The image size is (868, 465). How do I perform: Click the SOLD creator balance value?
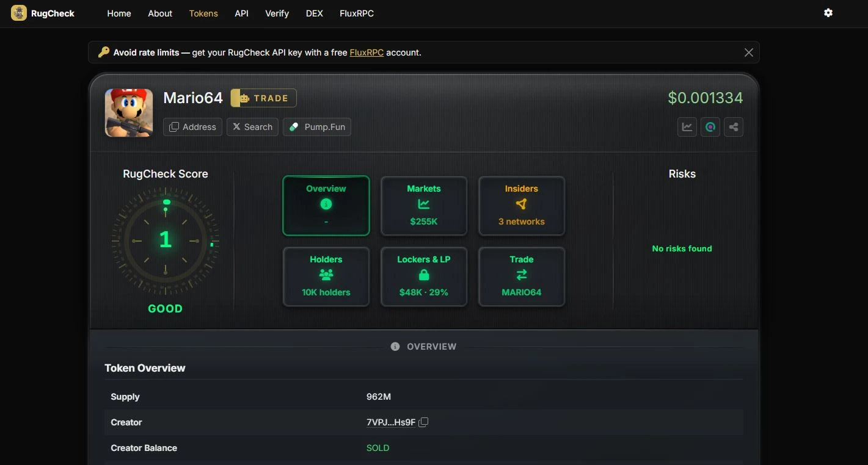click(x=378, y=448)
